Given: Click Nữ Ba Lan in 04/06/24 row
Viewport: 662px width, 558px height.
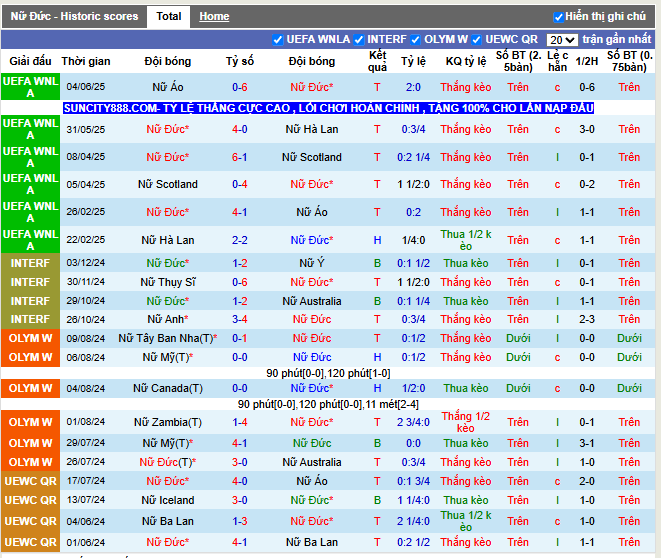Looking at the screenshot, I should [x=168, y=521].
